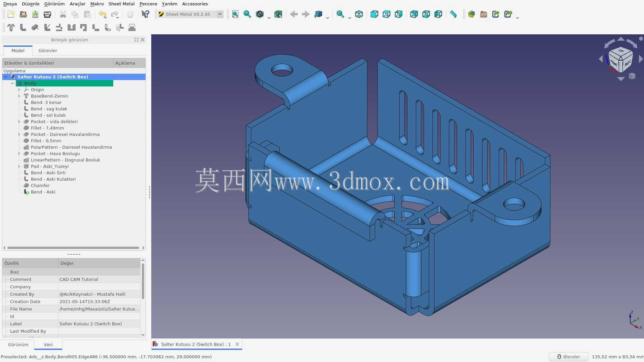Open the Düzenle menu
Image resolution: width=644 pixels, height=362 pixels.
31,4
